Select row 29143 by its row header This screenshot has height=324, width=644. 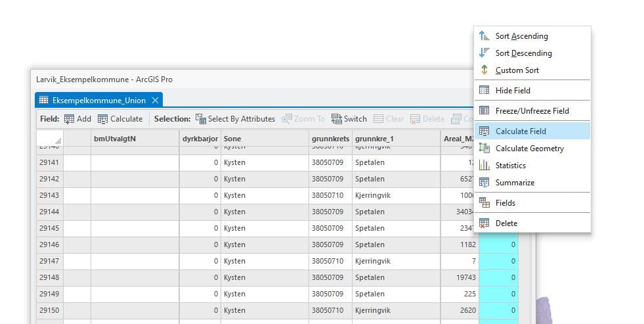49,195
